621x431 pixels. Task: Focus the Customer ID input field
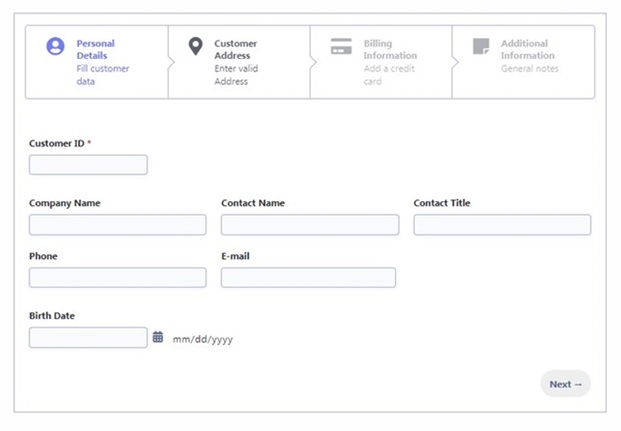(88, 165)
